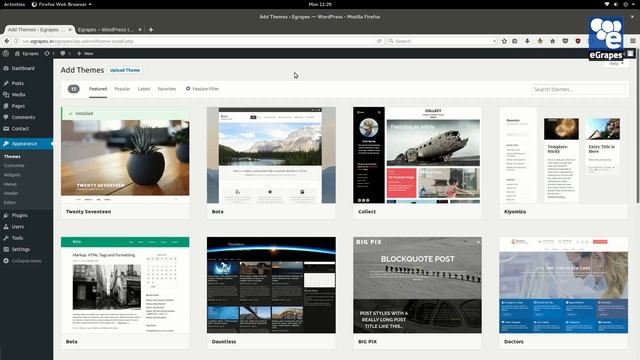Open the Editor submenu item
Screen dimensions: 640x360
10,202
